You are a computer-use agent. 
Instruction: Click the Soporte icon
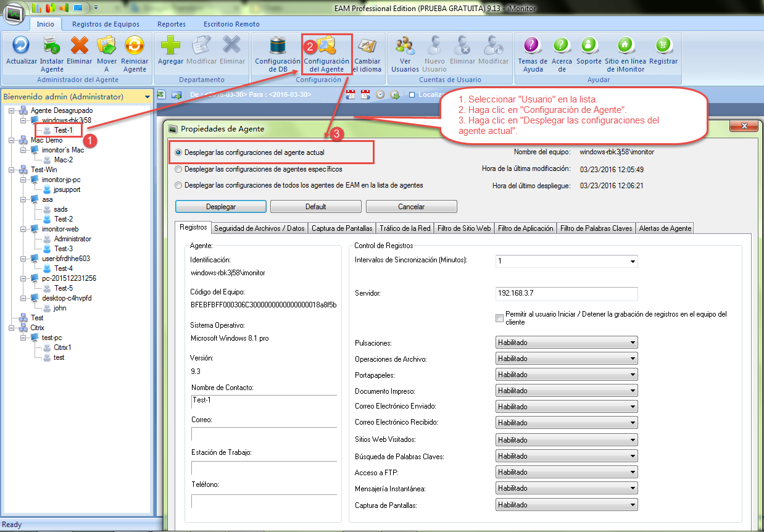click(x=589, y=45)
